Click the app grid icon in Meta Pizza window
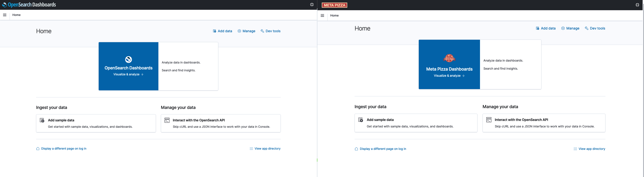 click(x=575, y=149)
